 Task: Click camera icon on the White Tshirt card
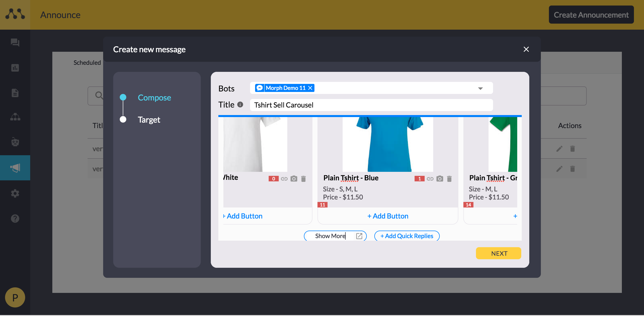point(294,179)
